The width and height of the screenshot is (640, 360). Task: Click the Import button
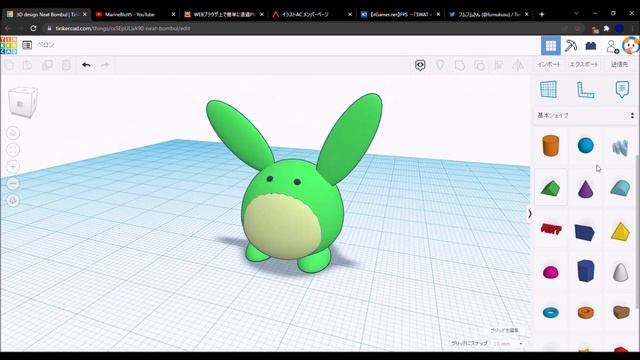(x=549, y=64)
